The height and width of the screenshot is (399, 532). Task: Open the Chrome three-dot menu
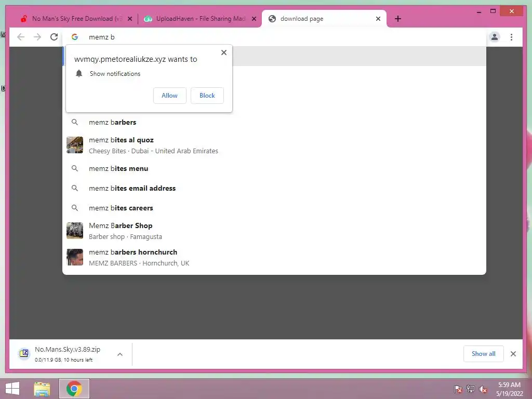(x=511, y=37)
